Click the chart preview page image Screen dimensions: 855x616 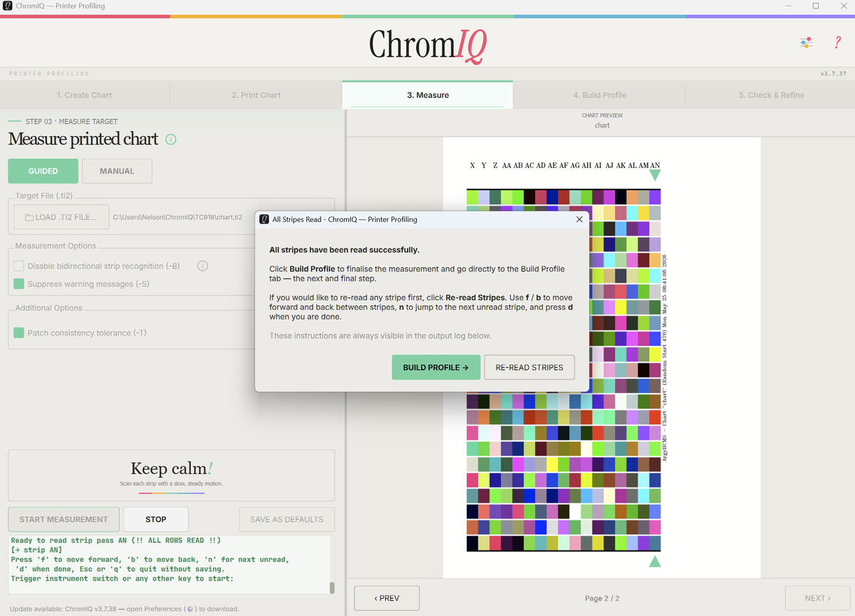coord(602,357)
